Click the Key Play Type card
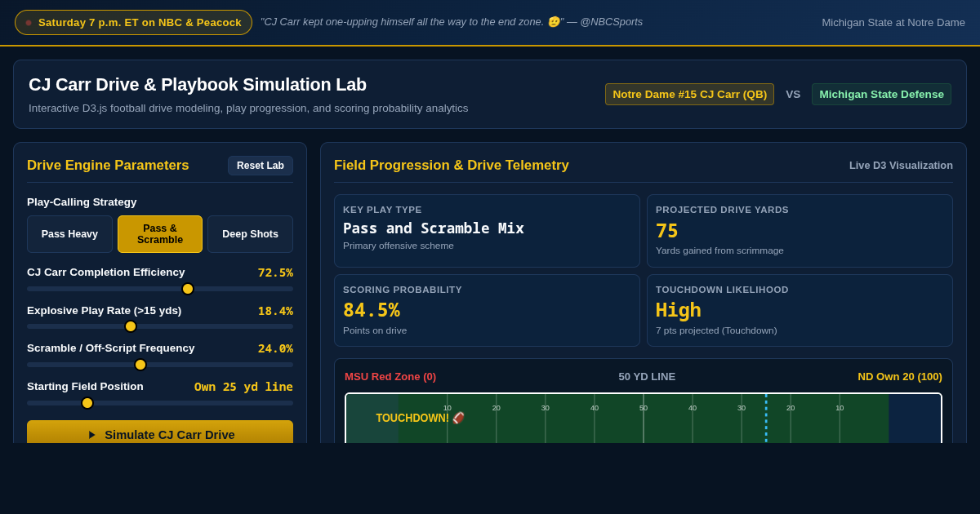The width and height of the screenshot is (980, 514). click(x=487, y=231)
